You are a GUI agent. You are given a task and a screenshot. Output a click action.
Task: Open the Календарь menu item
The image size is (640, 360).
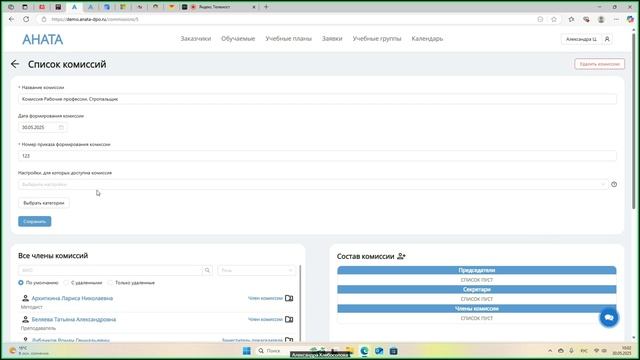pyautogui.click(x=427, y=38)
